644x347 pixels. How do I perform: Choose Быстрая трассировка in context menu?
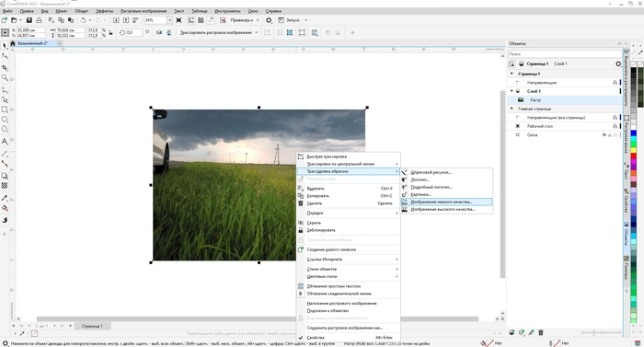click(x=349, y=156)
